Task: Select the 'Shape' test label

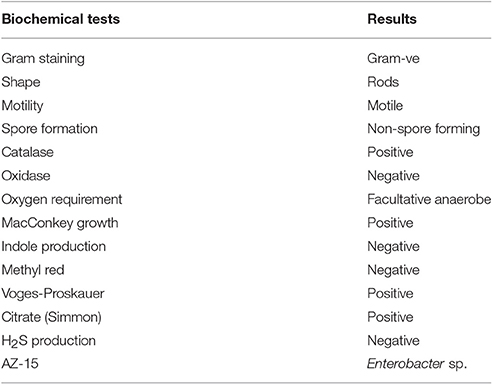Action: coord(21,83)
